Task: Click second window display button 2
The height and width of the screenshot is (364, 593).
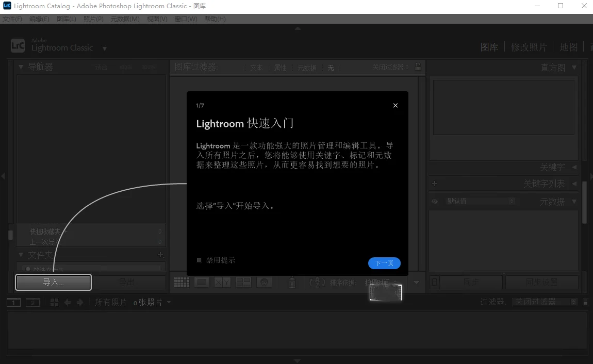Action: tap(32, 303)
